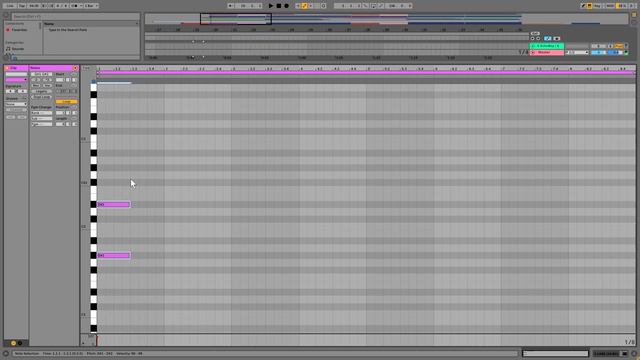
Task: Select Sounds category in browser
Action: point(18,49)
